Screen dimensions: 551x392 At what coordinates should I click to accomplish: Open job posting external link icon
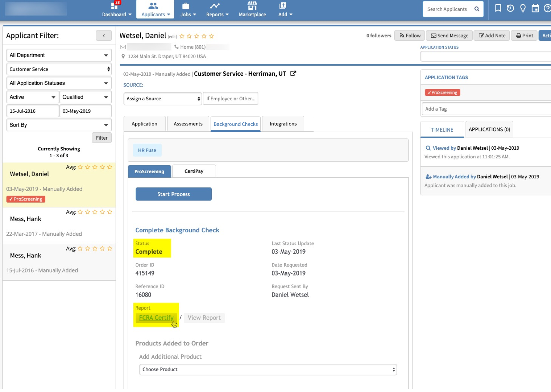pos(293,74)
